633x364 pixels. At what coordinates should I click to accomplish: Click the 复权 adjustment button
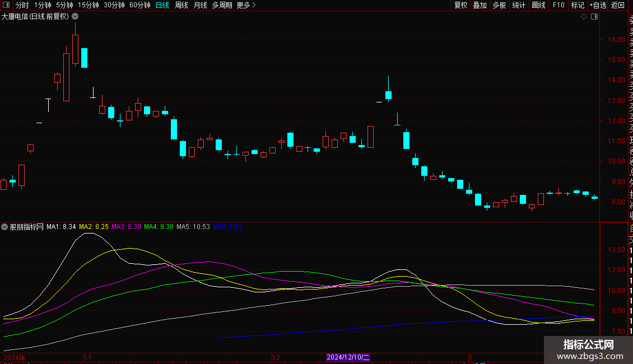point(460,5)
